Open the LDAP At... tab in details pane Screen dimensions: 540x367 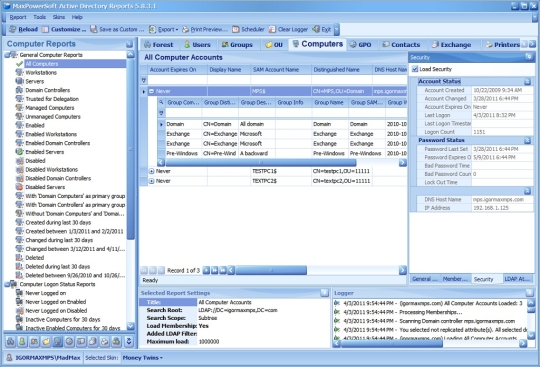(x=517, y=279)
